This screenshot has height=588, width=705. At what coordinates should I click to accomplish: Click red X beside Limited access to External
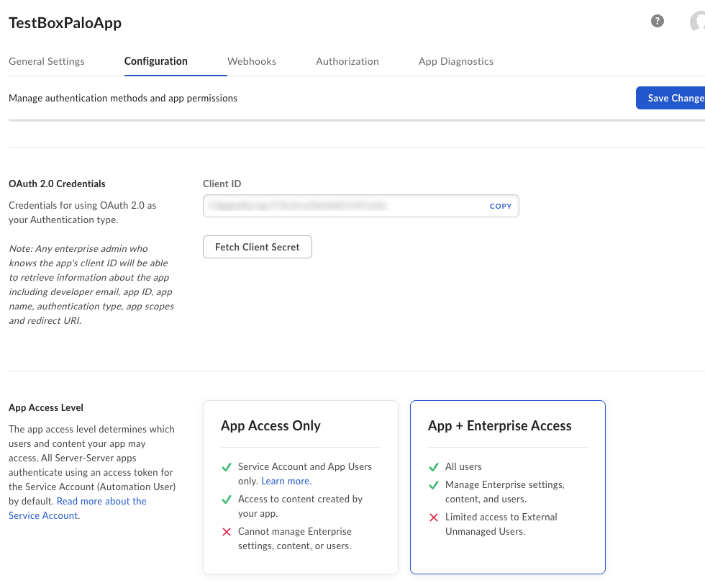pos(433,517)
